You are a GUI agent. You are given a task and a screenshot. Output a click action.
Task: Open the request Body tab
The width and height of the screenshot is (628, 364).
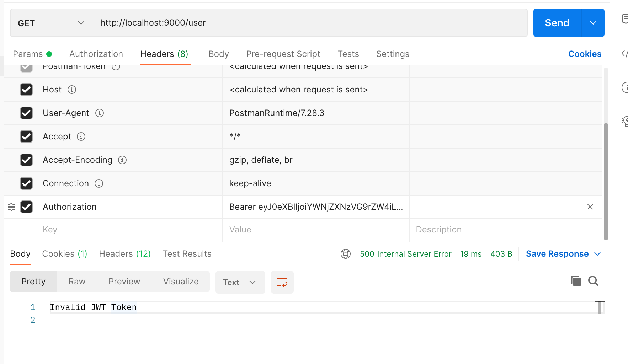click(219, 54)
